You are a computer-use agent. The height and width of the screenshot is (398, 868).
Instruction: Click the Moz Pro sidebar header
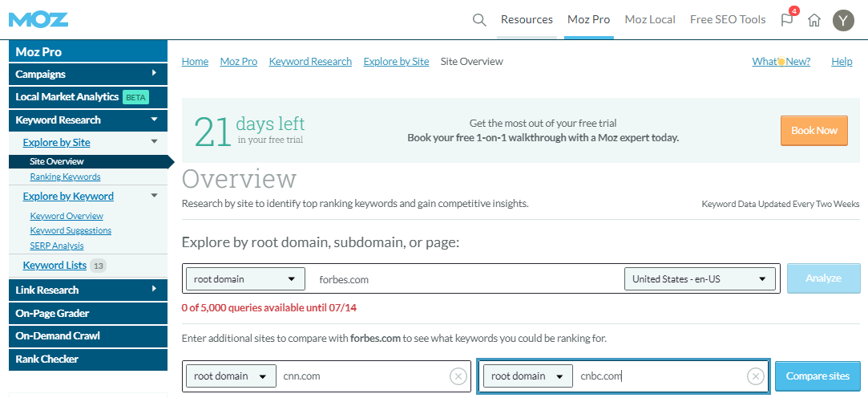coord(88,51)
